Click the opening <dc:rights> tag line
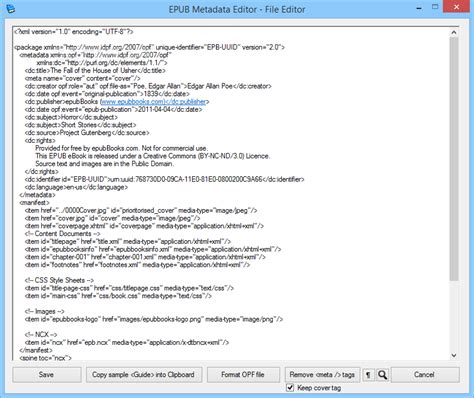Viewport: 474px width, 398px height. pyautogui.click(x=40, y=140)
